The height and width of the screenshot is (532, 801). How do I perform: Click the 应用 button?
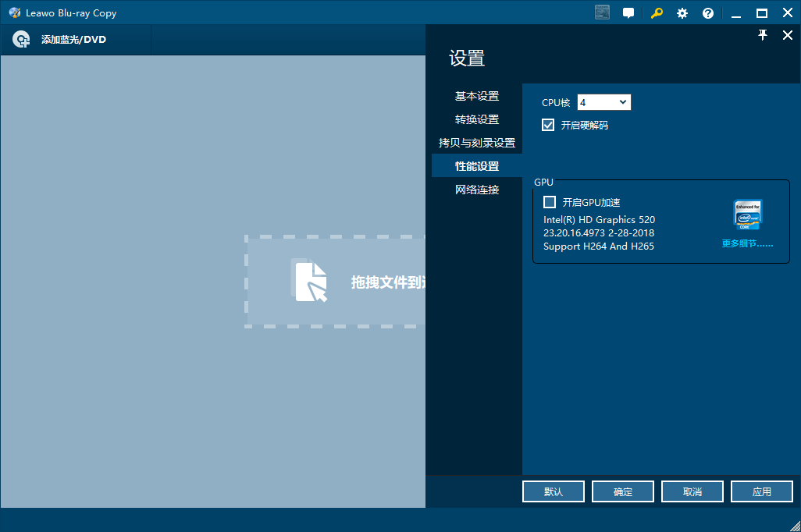click(x=762, y=491)
